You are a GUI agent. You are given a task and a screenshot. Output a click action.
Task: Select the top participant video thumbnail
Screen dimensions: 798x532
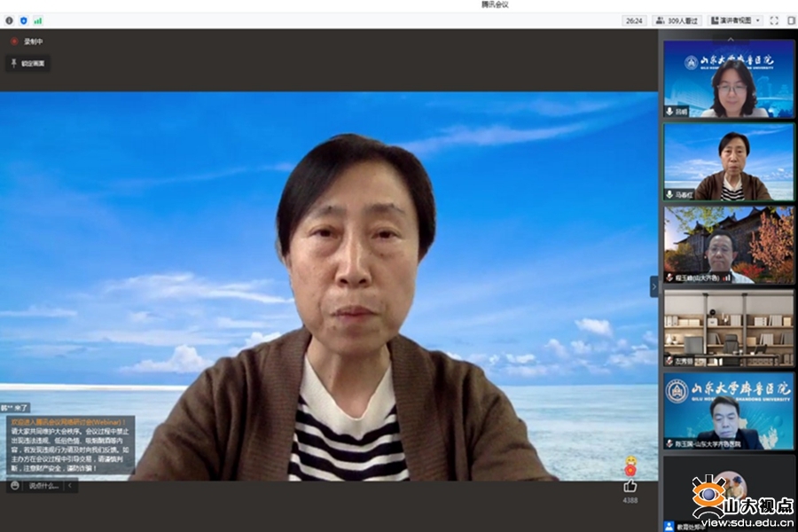729,79
